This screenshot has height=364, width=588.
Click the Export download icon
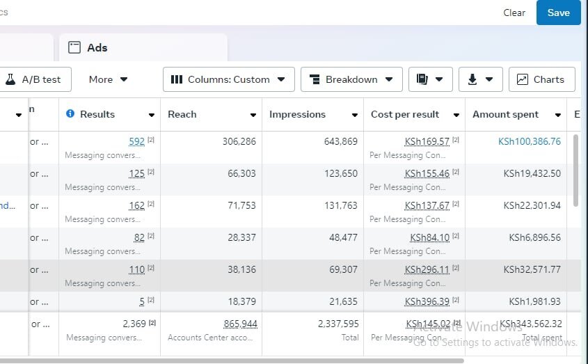pyautogui.click(x=480, y=79)
